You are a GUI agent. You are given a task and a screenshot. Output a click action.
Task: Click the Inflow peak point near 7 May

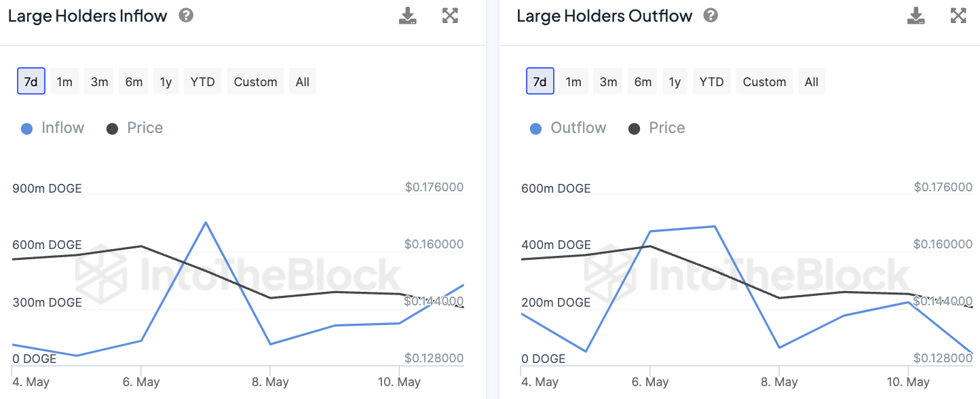pyautogui.click(x=206, y=223)
